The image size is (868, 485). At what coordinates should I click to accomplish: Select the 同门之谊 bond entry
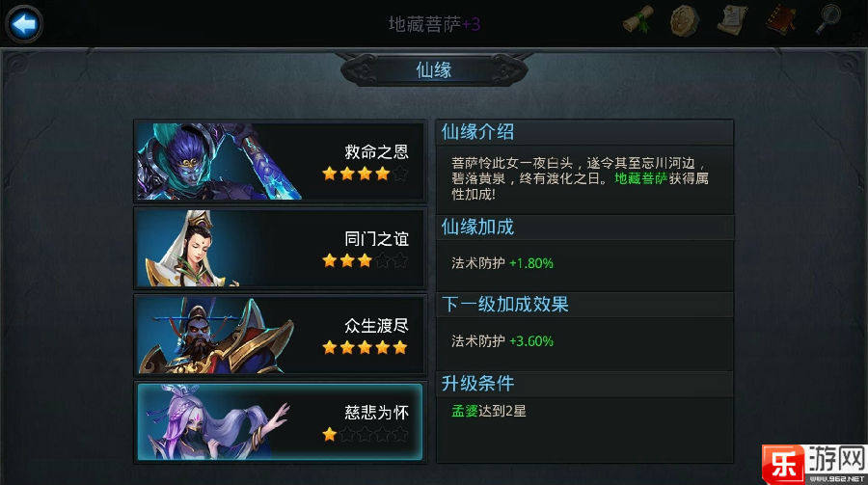pos(280,248)
